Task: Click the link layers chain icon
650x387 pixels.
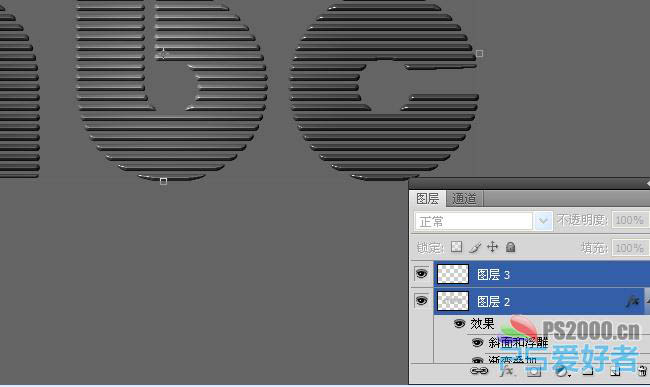Action: point(479,371)
